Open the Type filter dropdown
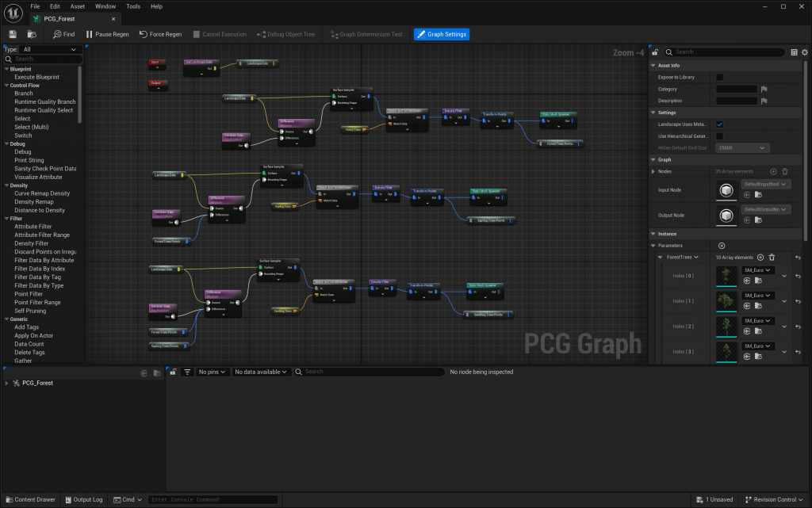This screenshot has width=812, height=508. (51, 49)
